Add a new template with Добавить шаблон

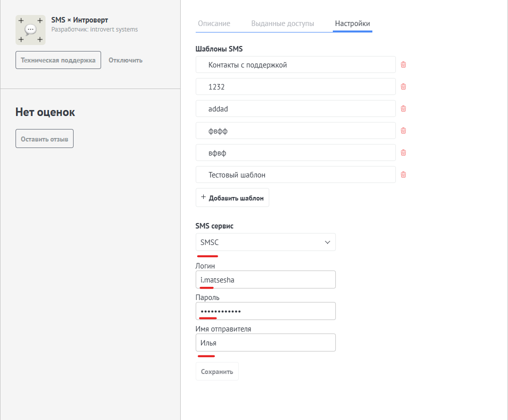tap(232, 197)
